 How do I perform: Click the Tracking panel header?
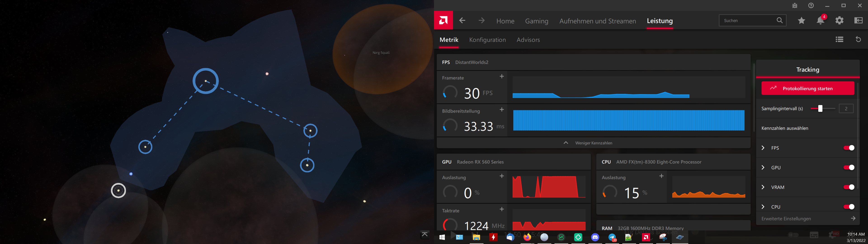point(808,69)
